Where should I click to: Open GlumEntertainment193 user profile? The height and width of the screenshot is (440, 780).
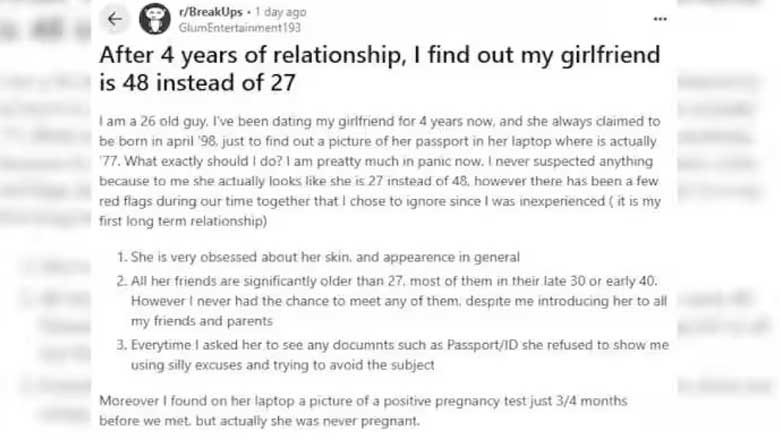[x=240, y=28]
